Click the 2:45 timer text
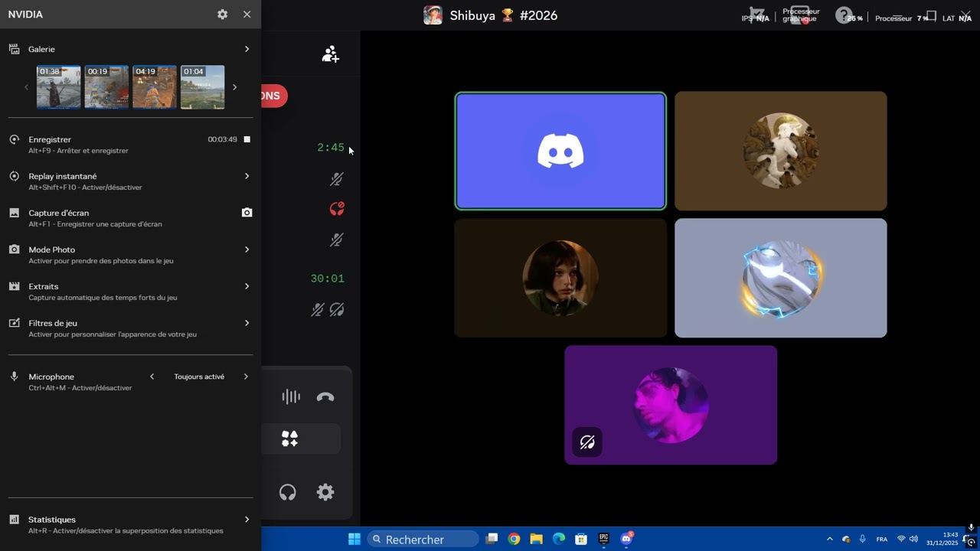Screen dimensions: 980x551 [331, 148]
